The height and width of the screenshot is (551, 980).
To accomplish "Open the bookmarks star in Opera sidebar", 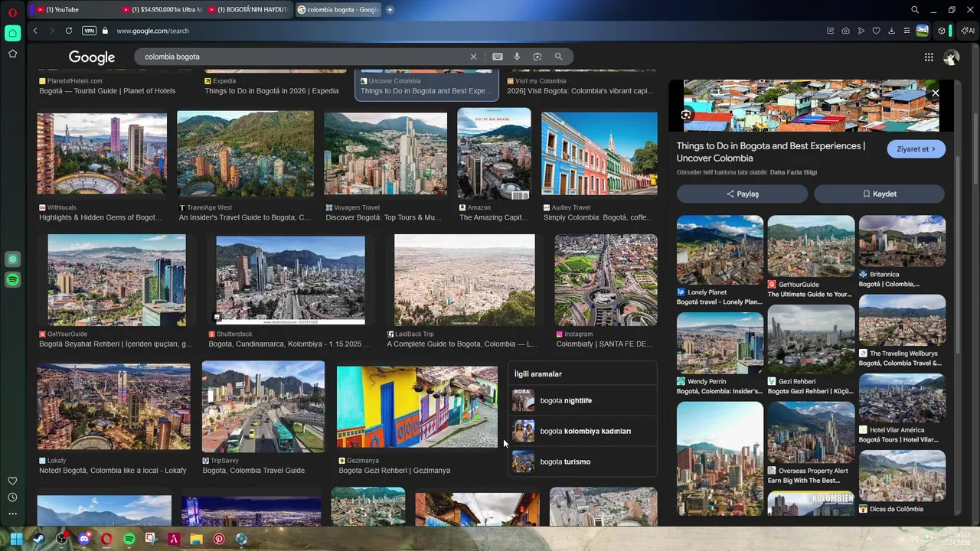I will (x=12, y=54).
